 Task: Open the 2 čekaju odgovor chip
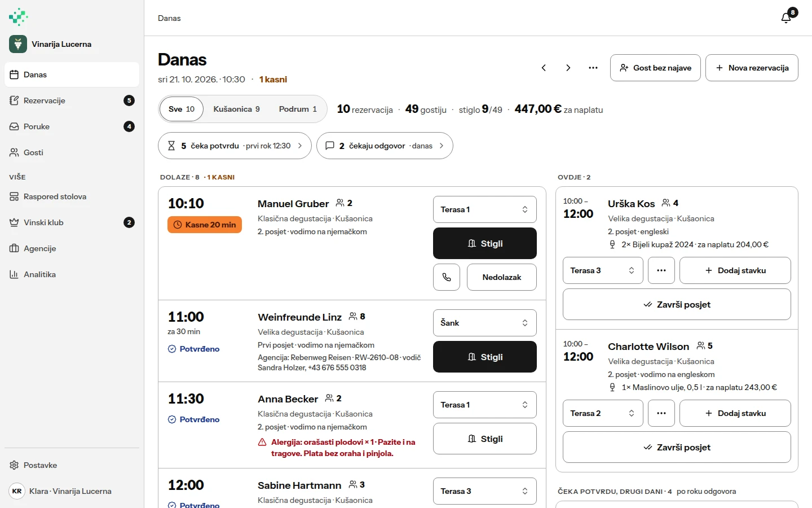(x=385, y=146)
